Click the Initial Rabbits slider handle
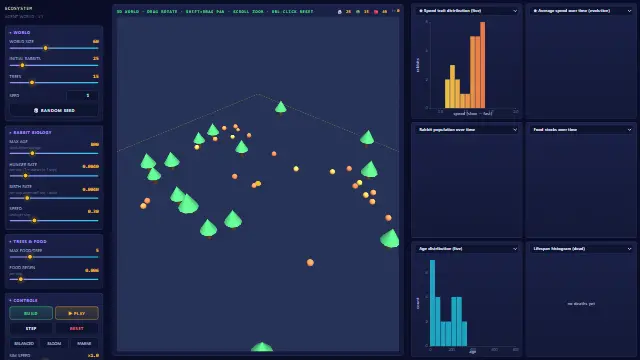 point(22,65)
